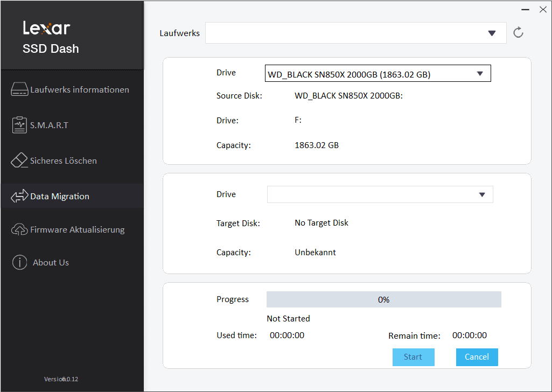This screenshot has height=392, width=552.
Task: Click the drive icon beside Laufwerks informationen
Action: click(19, 89)
